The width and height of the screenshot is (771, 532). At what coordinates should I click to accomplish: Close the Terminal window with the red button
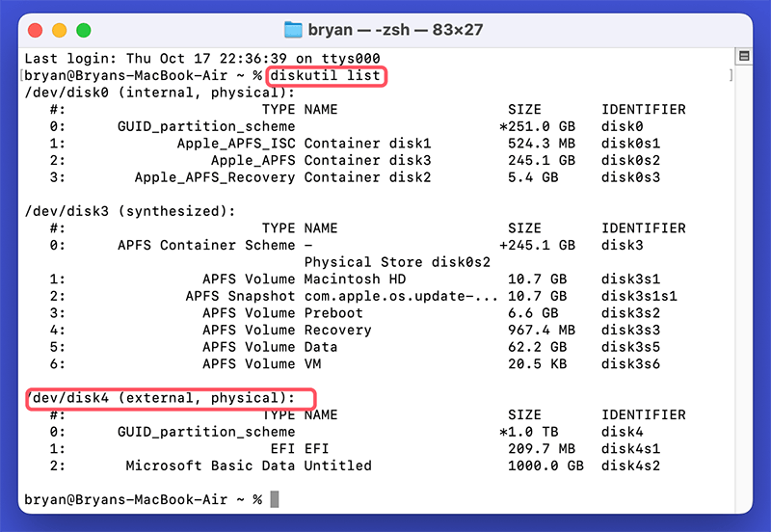37,30
